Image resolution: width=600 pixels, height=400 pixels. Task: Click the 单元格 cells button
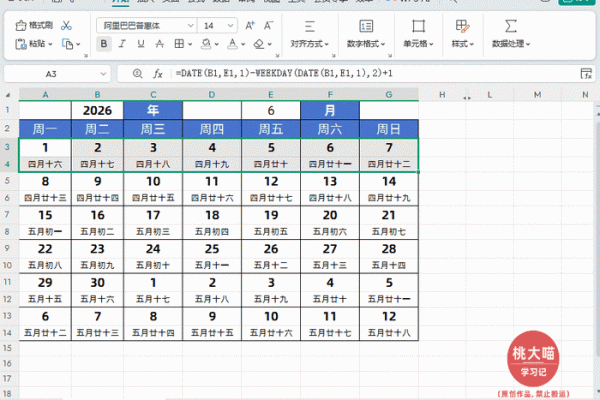click(x=417, y=44)
